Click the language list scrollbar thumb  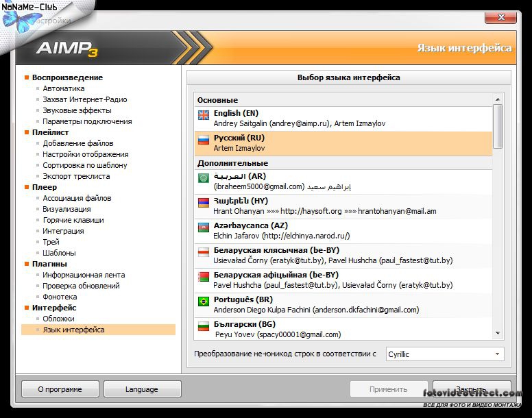coord(498,127)
